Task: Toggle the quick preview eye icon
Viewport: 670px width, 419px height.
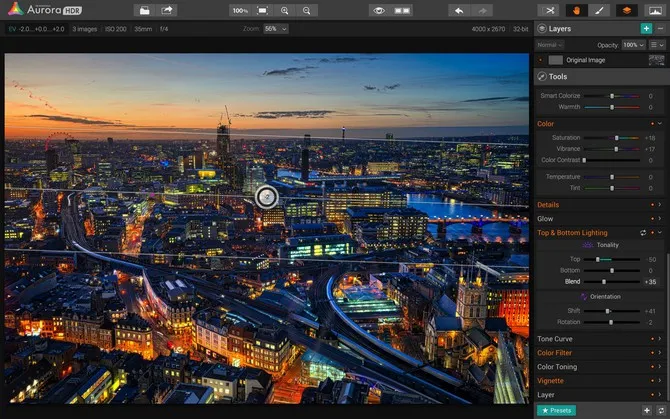Action: [x=378, y=10]
